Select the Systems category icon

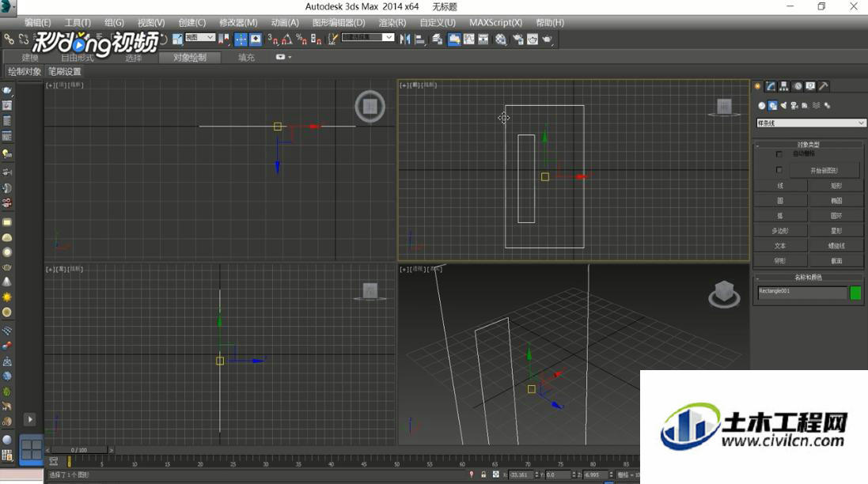[x=827, y=105]
